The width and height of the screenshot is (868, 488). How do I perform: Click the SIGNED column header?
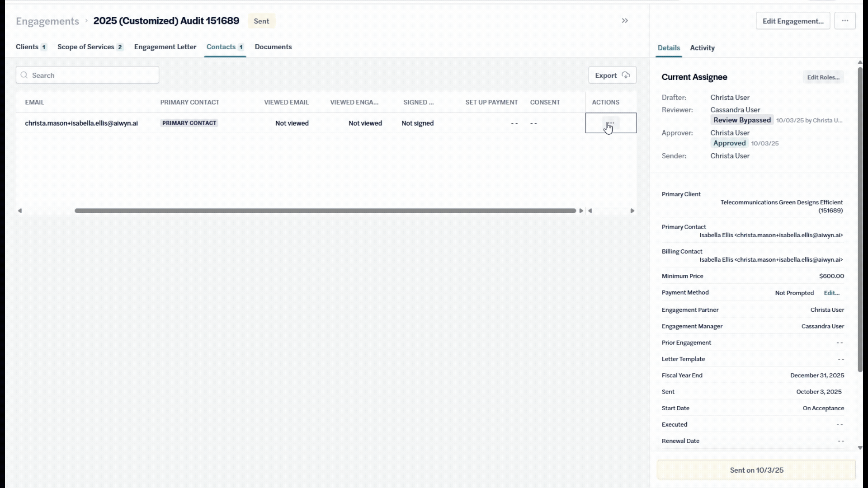pos(418,102)
